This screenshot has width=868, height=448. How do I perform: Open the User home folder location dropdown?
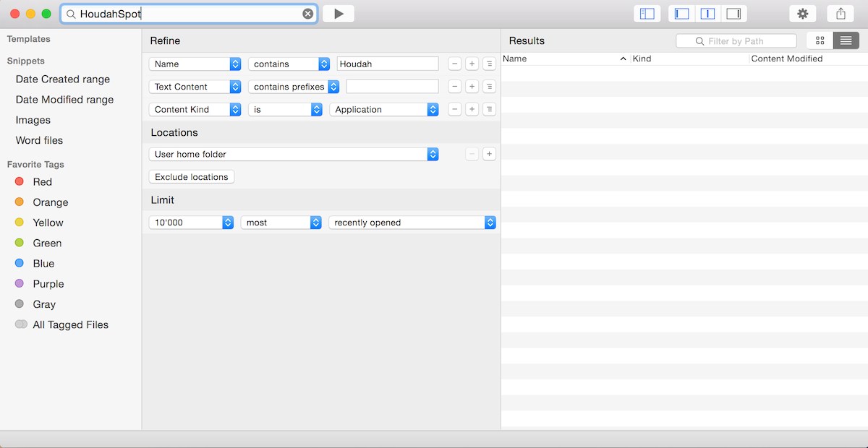pos(294,154)
